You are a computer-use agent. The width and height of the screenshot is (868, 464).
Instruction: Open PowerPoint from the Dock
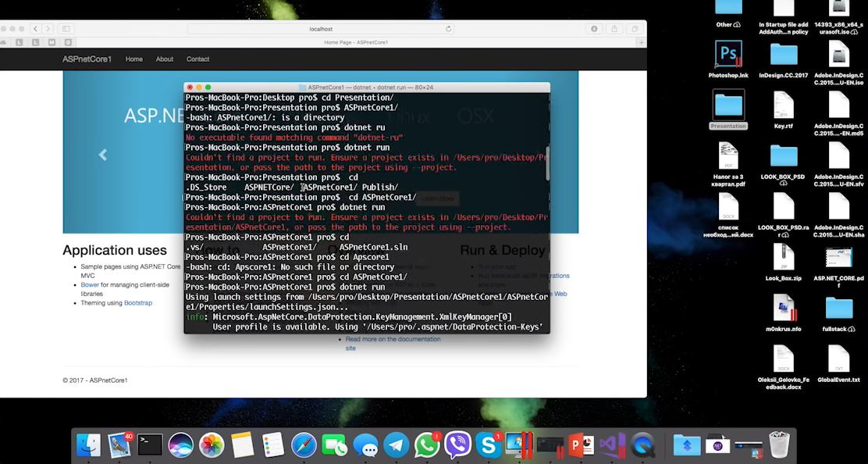(x=581, y=444)
